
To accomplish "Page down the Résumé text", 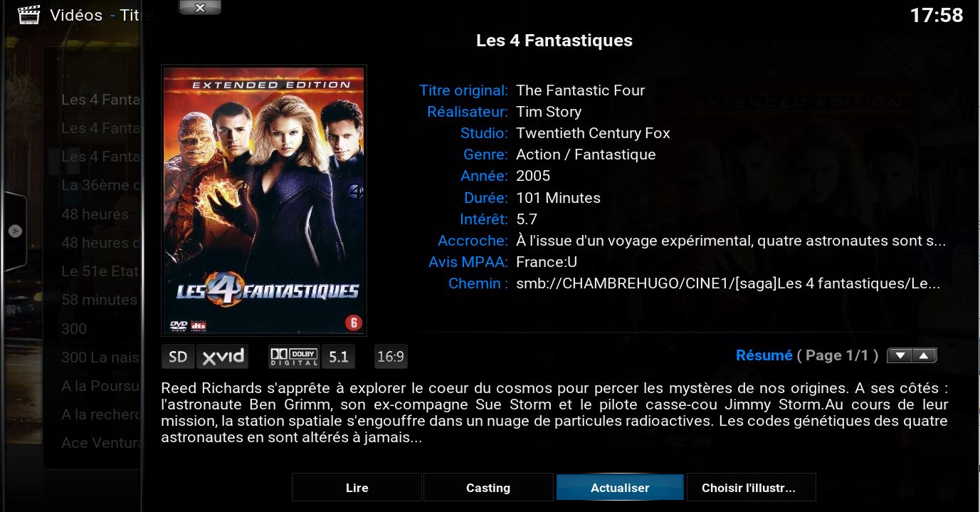I will point(900,356).
